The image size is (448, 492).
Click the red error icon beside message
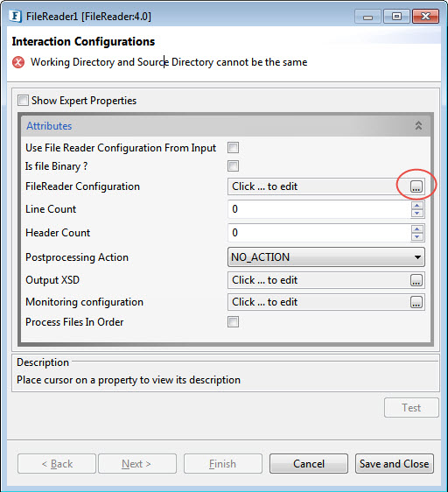point(18,62)
